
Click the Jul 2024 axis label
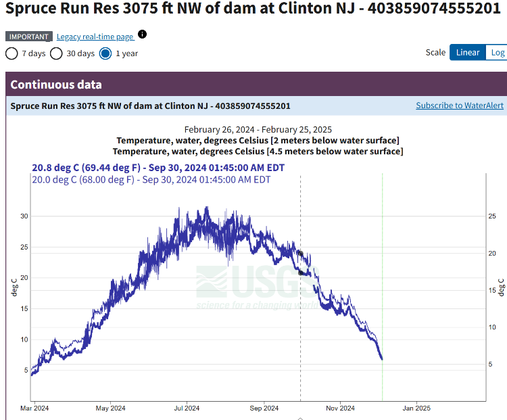tap(187, 408)
